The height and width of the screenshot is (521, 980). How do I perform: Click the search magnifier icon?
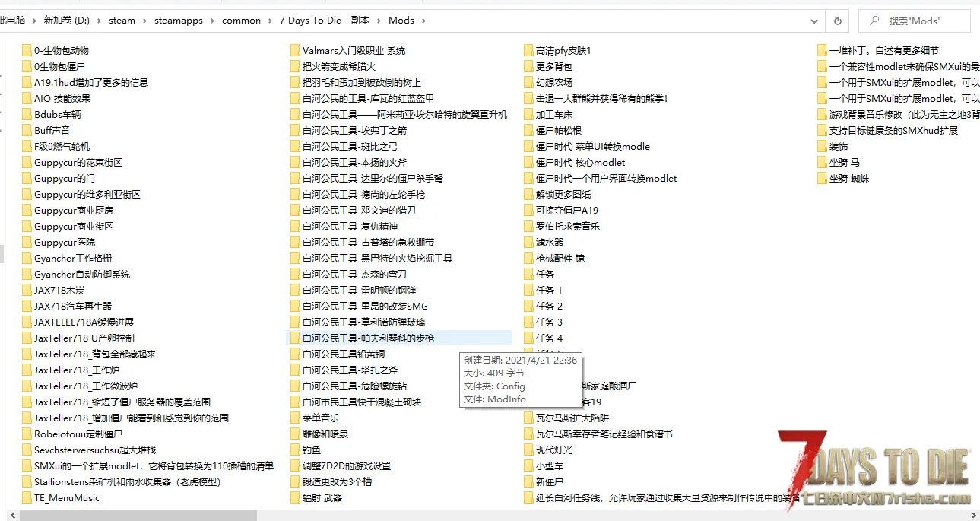(874, 21)
